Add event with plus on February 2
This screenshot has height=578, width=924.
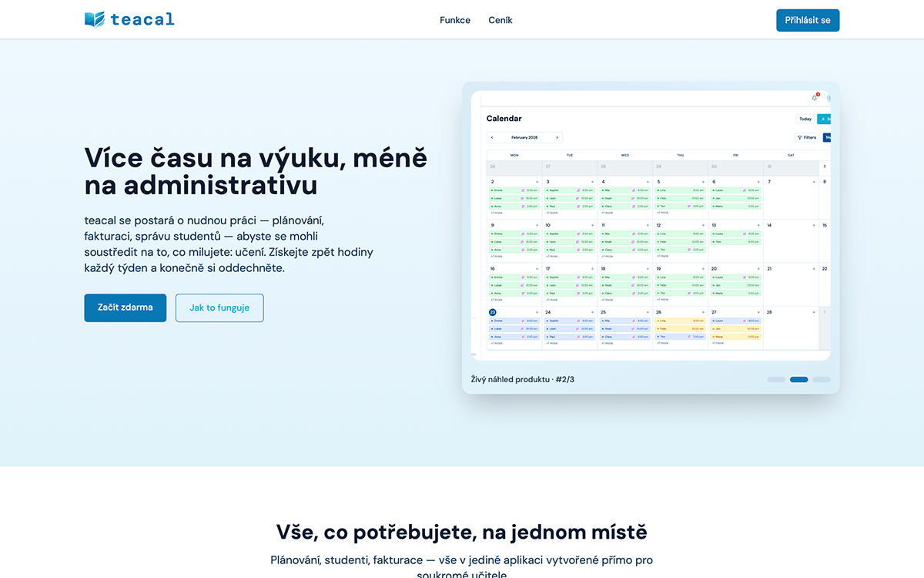[x=537, y=182]
